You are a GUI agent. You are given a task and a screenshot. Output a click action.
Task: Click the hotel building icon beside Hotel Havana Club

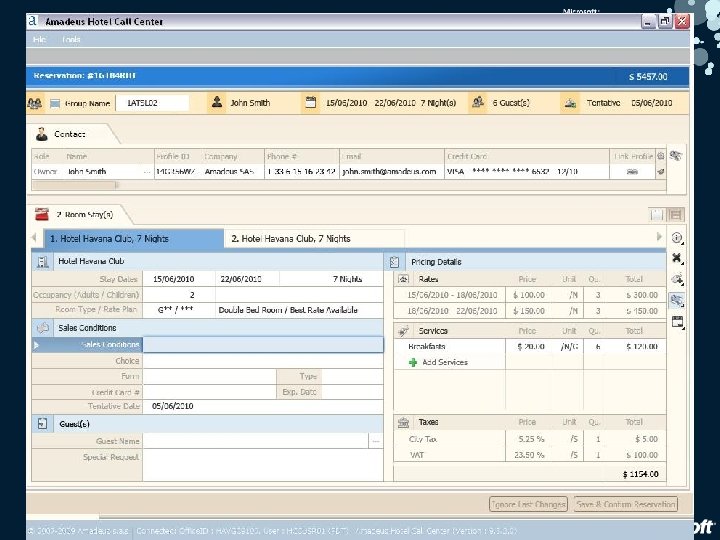click(42, 261)
